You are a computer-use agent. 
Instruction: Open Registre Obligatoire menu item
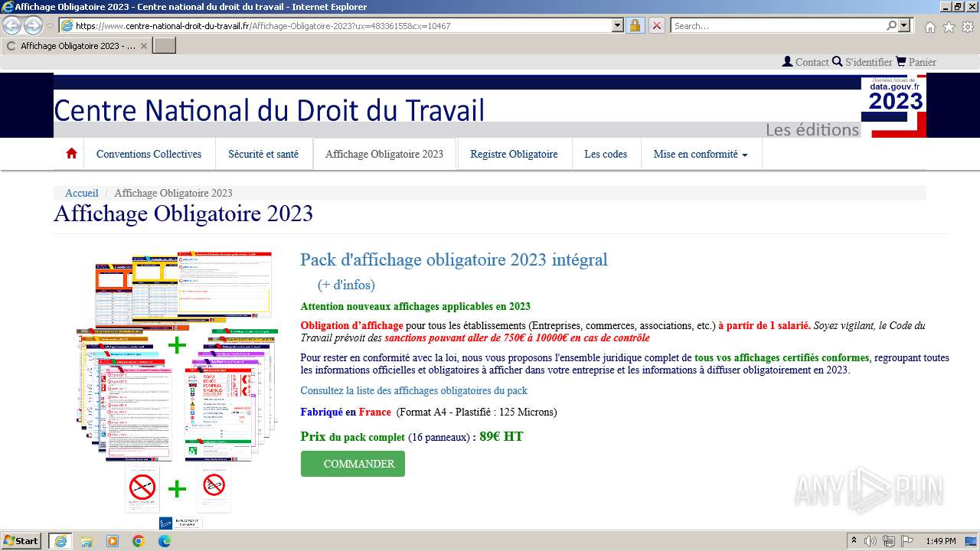tap(514, 154)
